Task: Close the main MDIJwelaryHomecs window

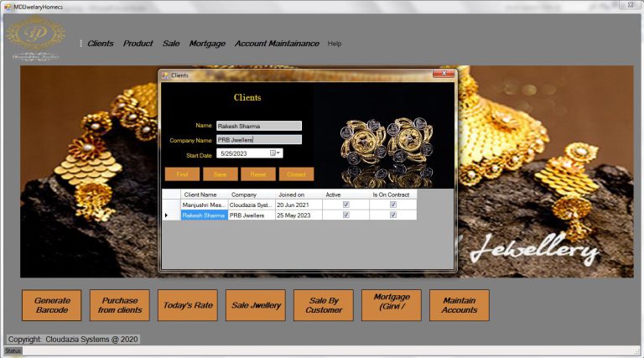Action: (x=631, y=5)
